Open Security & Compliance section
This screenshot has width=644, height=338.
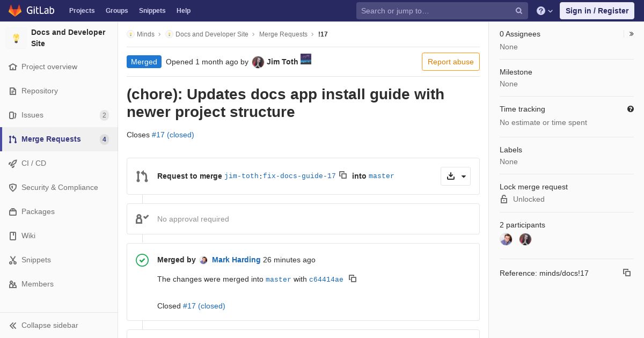coord(59,187)
